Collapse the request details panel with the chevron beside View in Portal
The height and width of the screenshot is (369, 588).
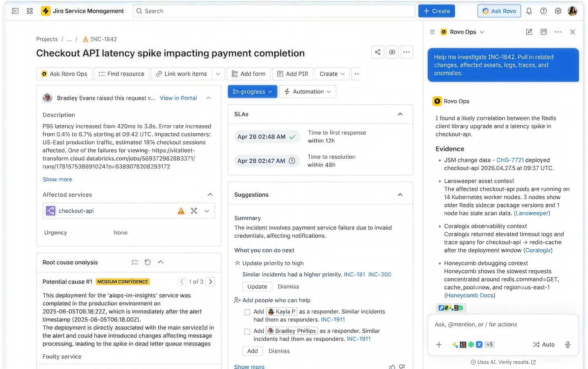coord(209,98)
